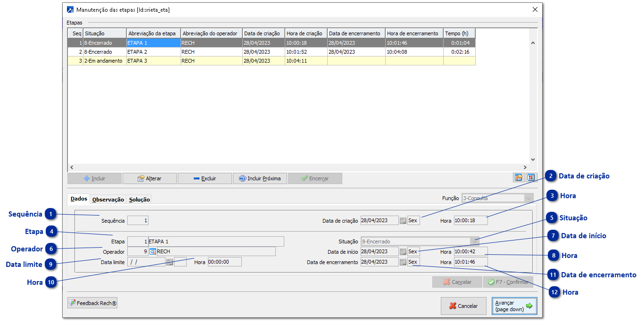The width and height of the screenshot is (644, 322).
Task: Click the grid layout icon above Função
Action: pos(519,177)
